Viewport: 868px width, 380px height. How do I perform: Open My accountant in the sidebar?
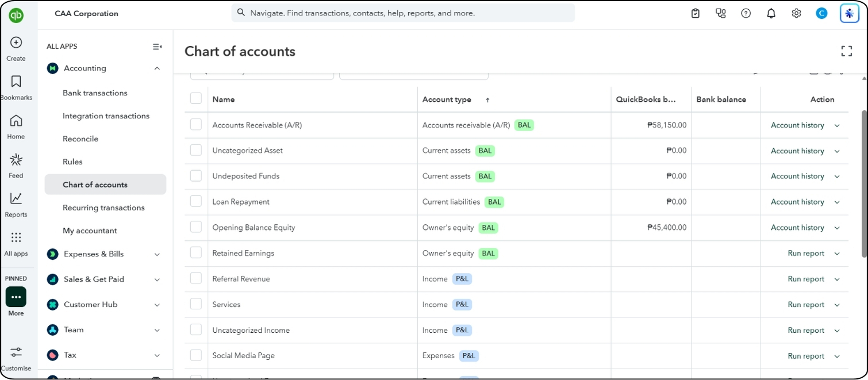[90, 231]
